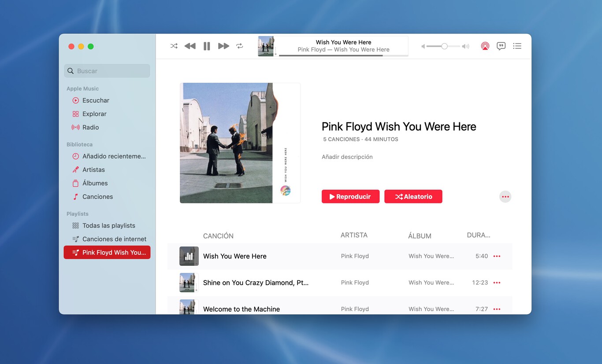Click the Añadido recientemente clock icon

click(76, 156)
